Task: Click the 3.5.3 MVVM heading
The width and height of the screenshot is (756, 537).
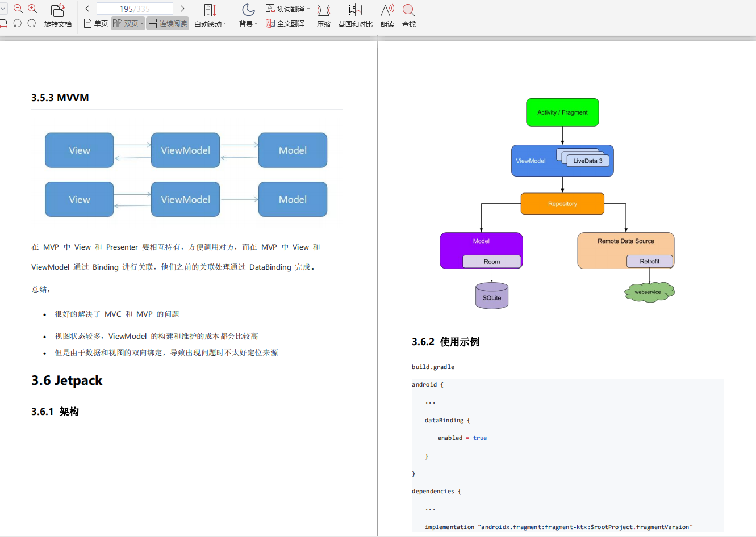Action: tap(60, 98)
